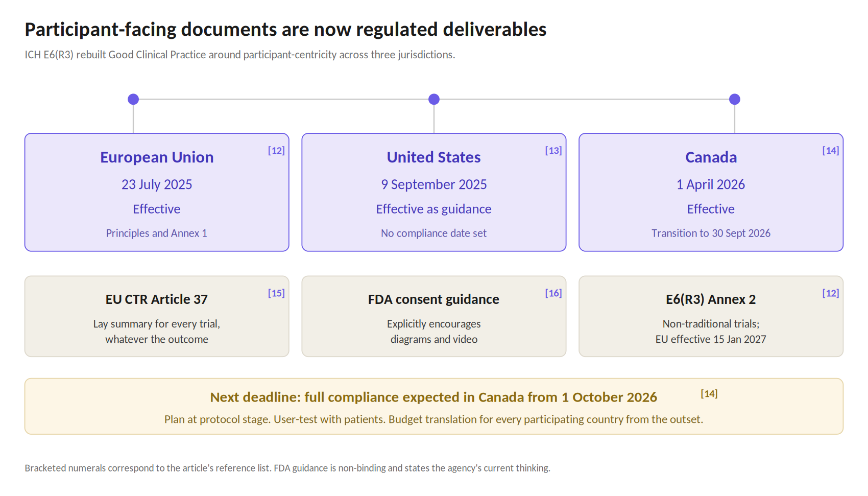Click the Canada card heading
This screenshot has height=496, width=868.
(711, 157)
